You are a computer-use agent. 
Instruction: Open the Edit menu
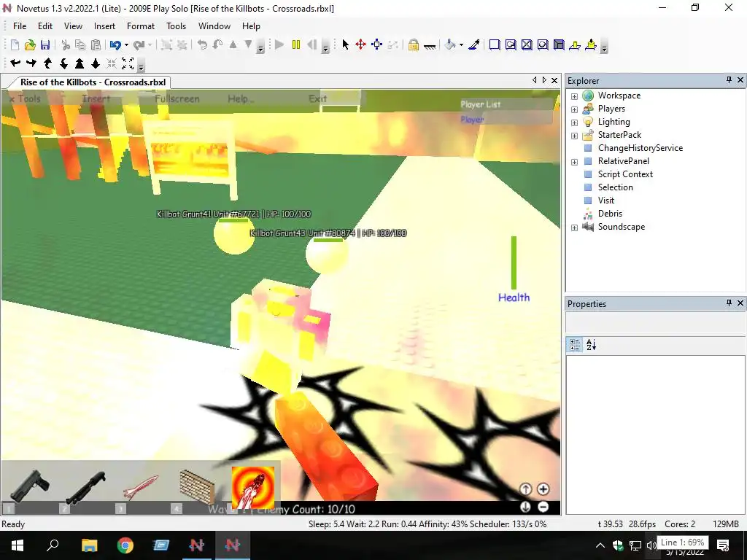(x=45, y=26)
